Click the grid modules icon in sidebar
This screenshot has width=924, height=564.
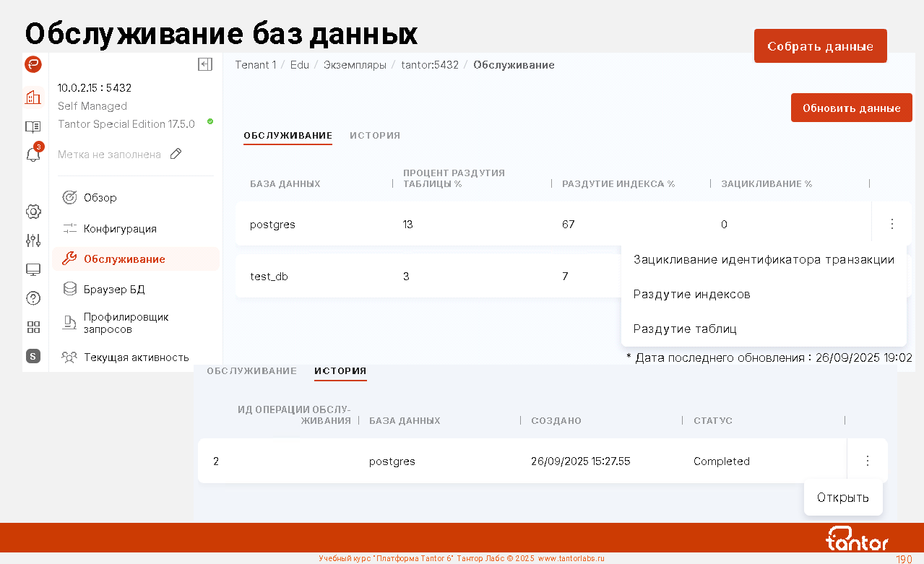(33, 326)
